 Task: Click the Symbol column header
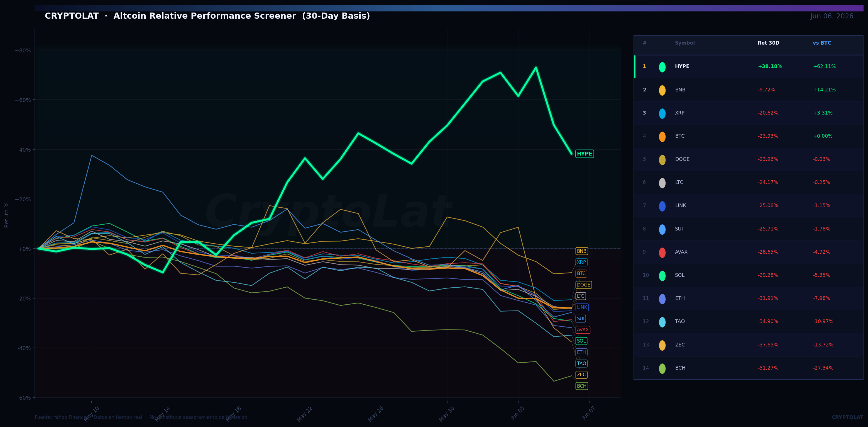[685, 43]
